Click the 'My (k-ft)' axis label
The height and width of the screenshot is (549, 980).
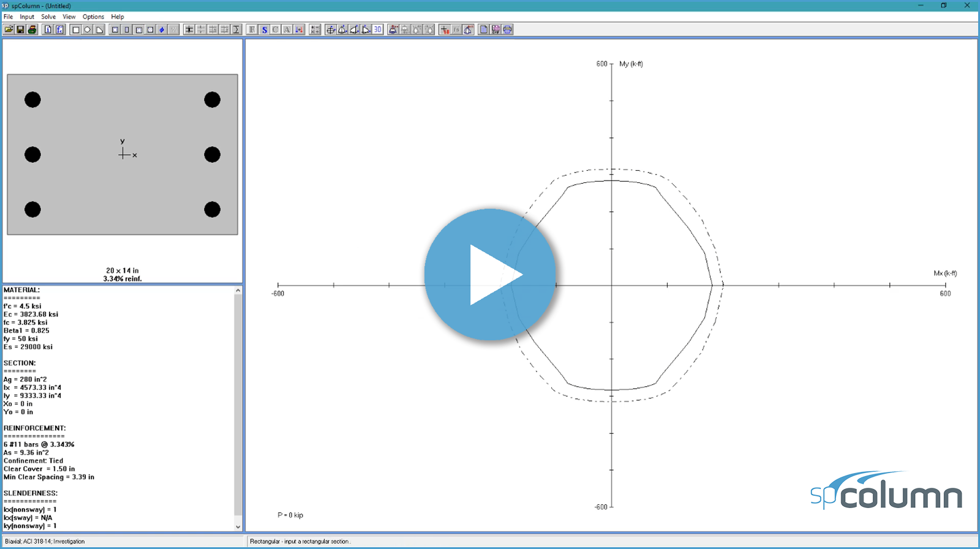click(631, 64)
